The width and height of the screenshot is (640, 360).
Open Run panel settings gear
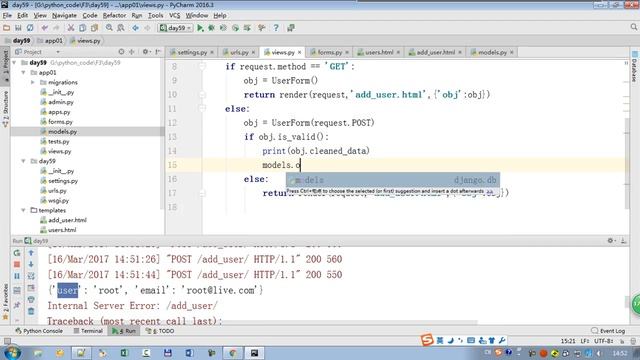click(611, 241)
